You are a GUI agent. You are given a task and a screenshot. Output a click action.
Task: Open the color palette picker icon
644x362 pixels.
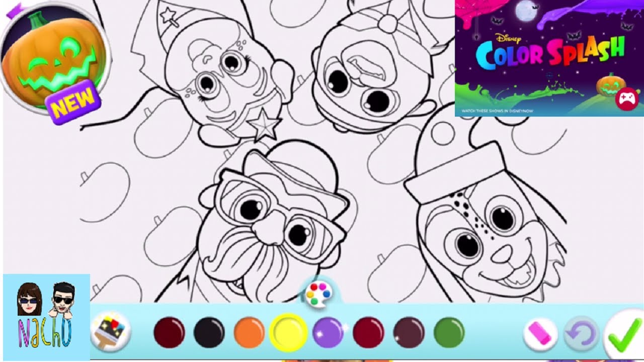click(318, 293)
